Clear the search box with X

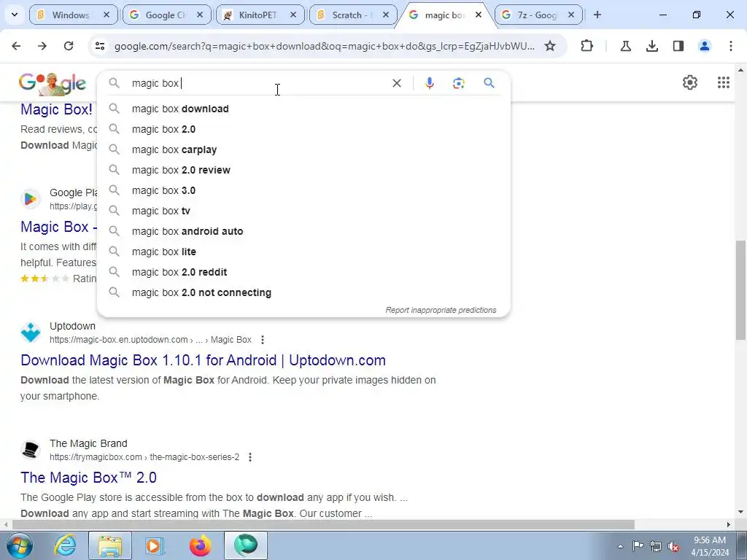point(397,83)
